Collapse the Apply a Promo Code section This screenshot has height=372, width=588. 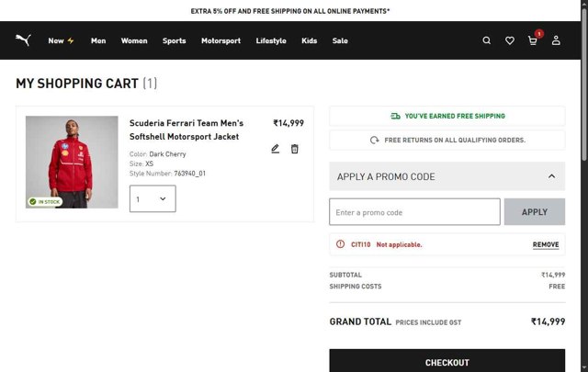(x=551, y=176)
